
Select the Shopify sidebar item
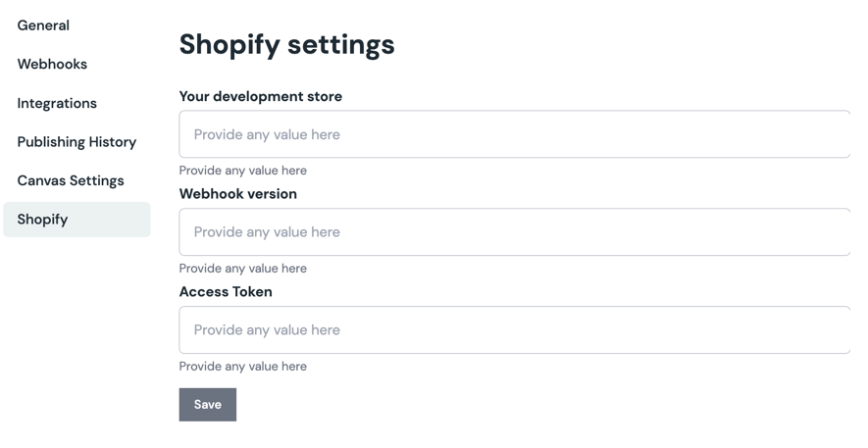42,220
